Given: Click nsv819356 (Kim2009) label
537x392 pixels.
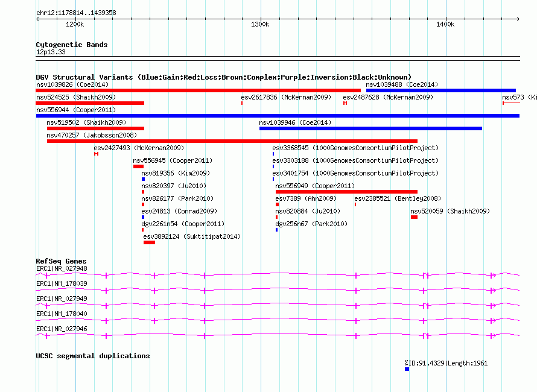Looking at the screenshot, I should (x=176, y=173).
